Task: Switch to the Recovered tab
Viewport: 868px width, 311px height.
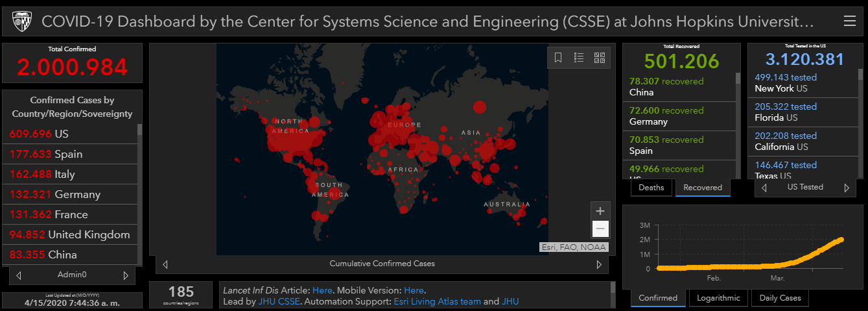Action: pyautogui.click(x=703, y=188)
